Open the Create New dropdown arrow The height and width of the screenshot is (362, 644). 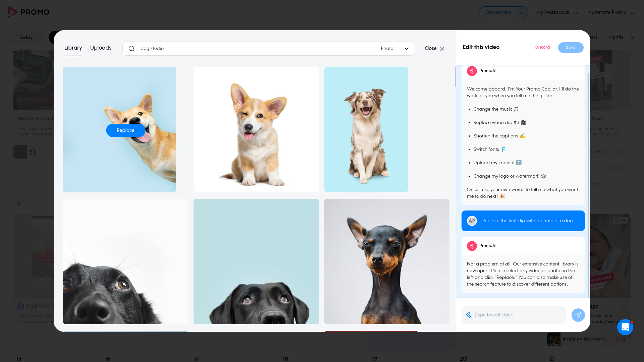click(x=521, y=13)
